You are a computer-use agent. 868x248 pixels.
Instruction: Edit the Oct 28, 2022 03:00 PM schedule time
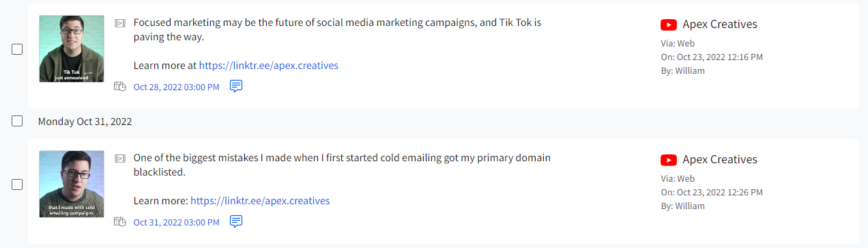click(177, 87)
